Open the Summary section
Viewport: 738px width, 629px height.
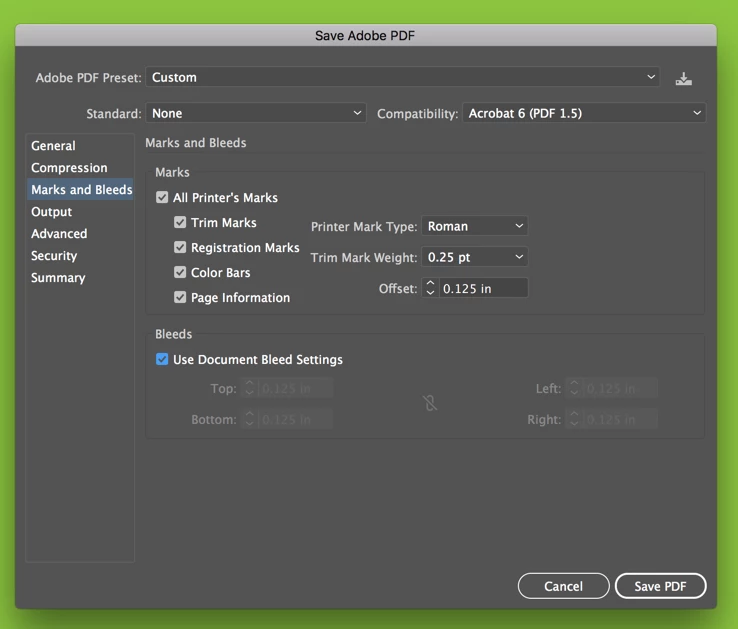click(80, 278)
